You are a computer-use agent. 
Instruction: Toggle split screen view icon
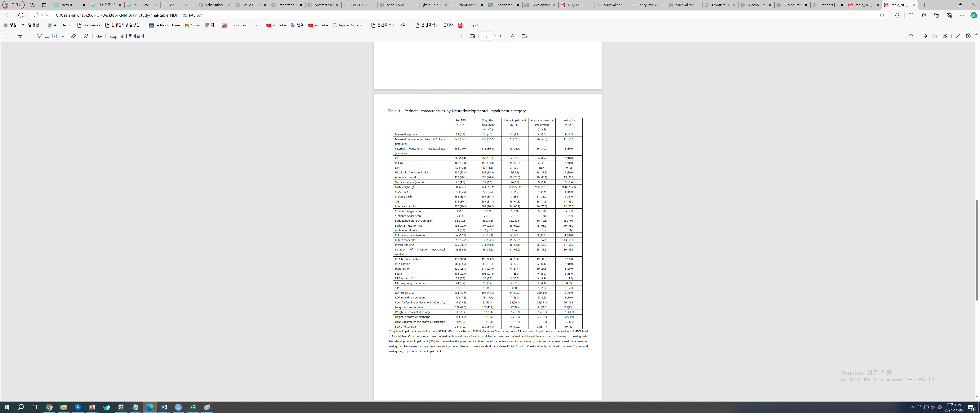(x=911, y=15)
